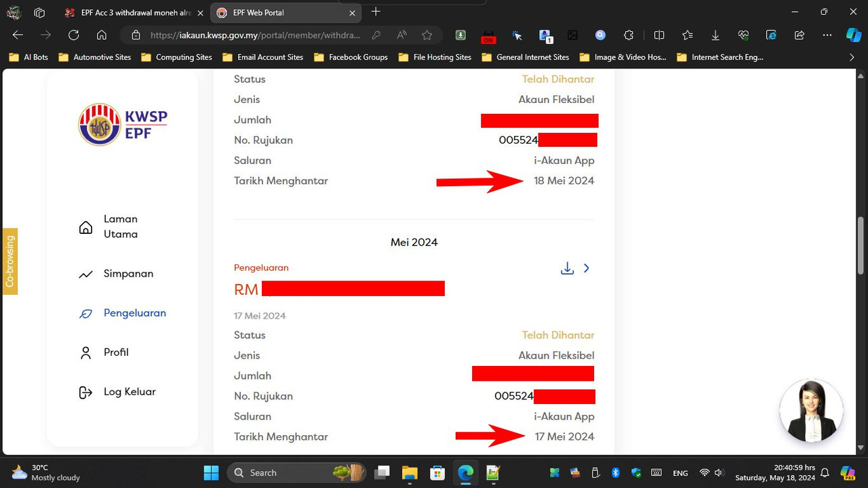Open the Computing Sites bookmarks folder

pos(176,57)
